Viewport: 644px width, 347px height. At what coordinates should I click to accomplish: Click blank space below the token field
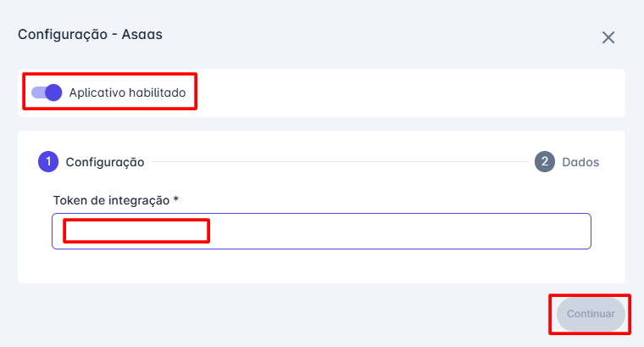point(321,266)
